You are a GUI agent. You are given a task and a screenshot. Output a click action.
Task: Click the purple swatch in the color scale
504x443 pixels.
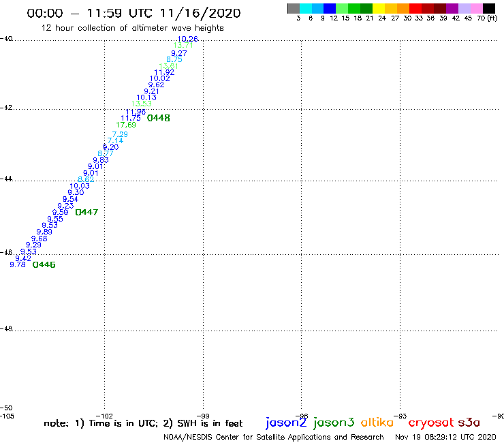(452, 8)
